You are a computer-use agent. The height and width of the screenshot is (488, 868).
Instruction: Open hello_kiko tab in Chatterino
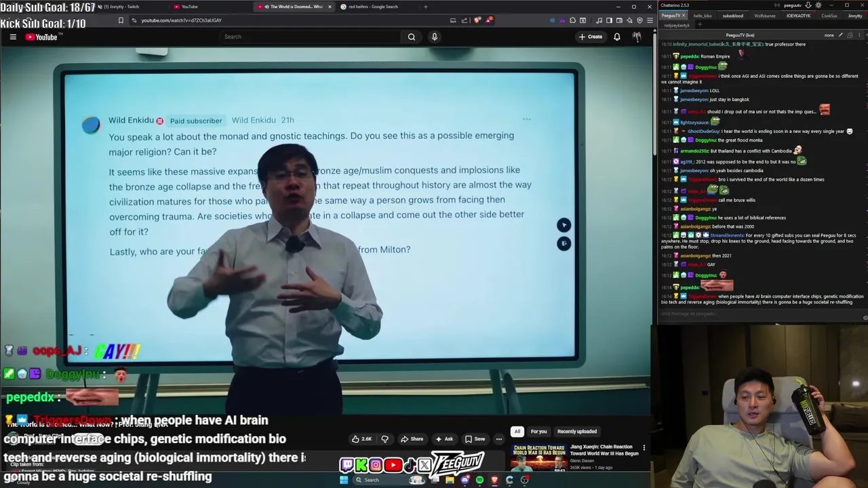tap(703, 16)
